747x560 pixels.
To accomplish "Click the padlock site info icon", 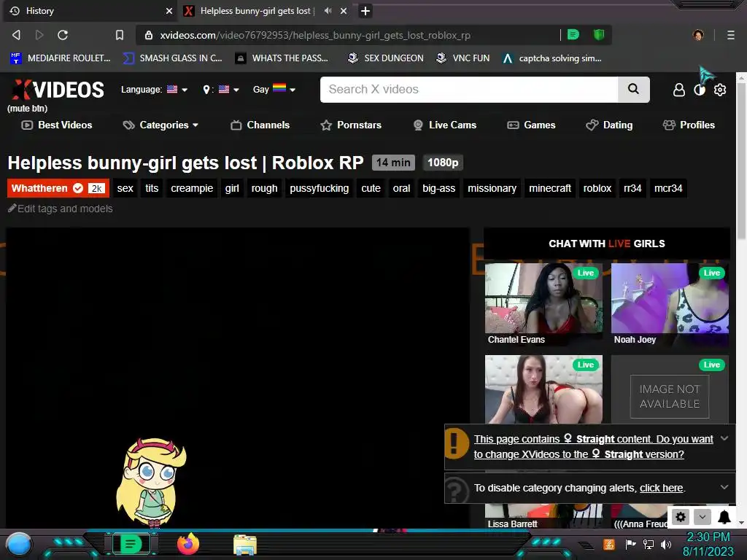I will (x=149, y=35).
